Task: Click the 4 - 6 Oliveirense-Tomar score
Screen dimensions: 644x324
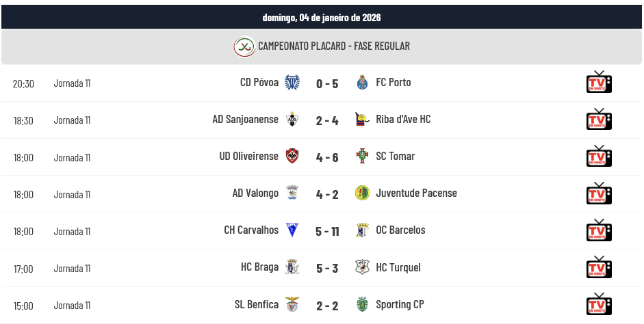Action: tap(327, 157)
